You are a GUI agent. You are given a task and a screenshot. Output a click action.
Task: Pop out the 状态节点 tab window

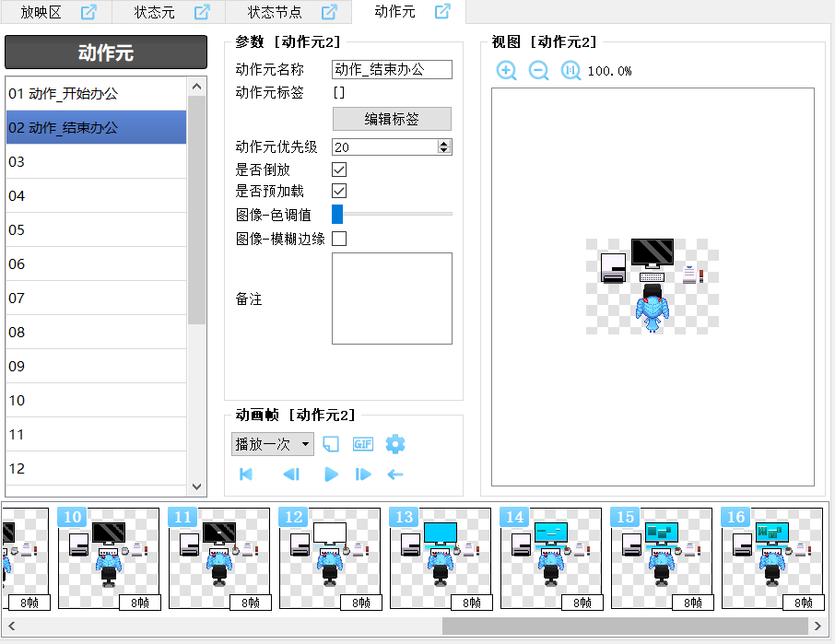click(329, 12)
